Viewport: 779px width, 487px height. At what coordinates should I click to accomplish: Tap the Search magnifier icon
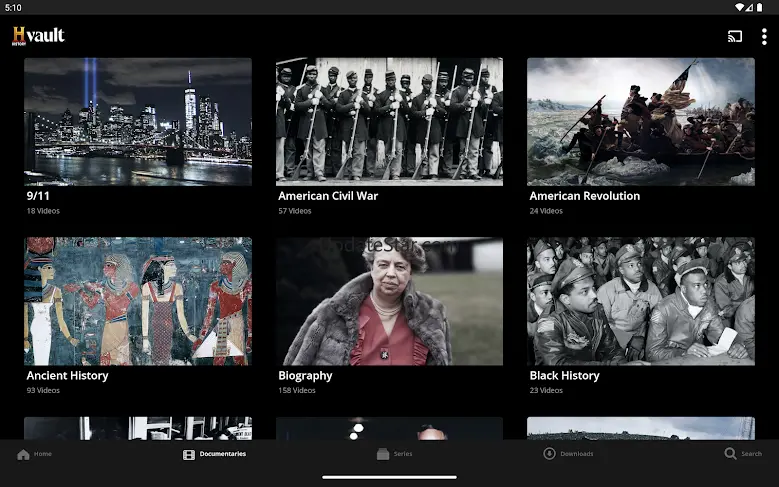[730, 453]
